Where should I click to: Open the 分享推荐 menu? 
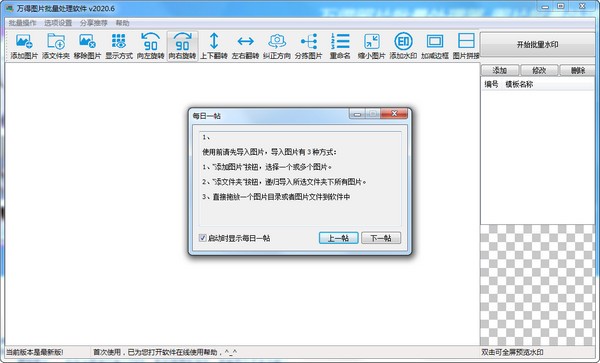pos(94,23)
